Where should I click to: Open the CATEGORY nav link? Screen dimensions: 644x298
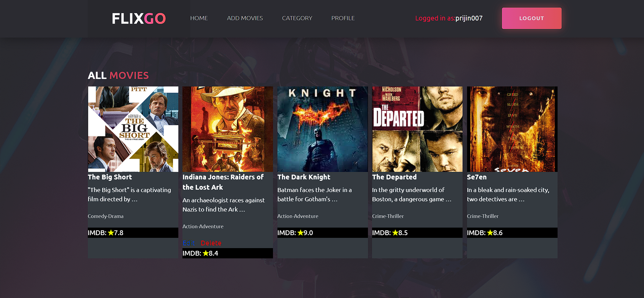coord(297,18)
